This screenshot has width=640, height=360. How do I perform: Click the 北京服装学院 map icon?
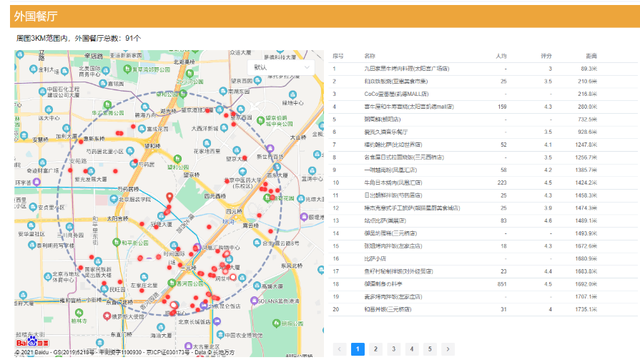click(114, 199)
